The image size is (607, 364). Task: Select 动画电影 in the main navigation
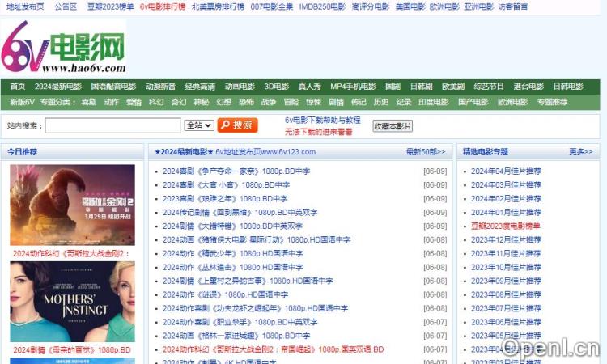pyautogui.click(x=240, y=87)
